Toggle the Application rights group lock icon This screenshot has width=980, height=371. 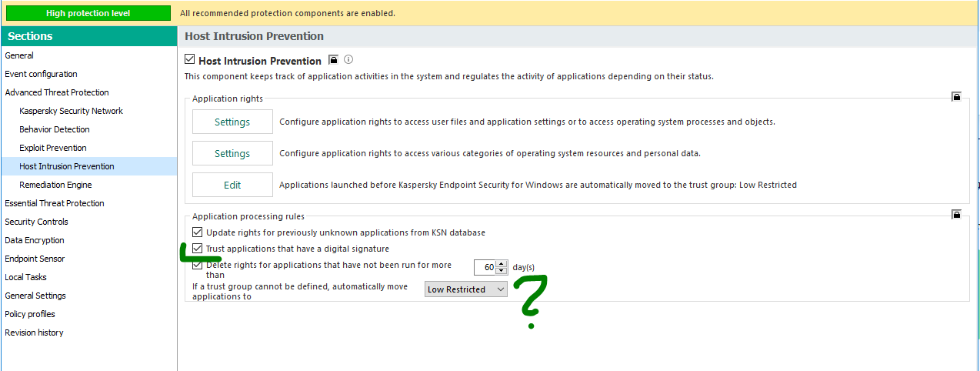point(956,97)
